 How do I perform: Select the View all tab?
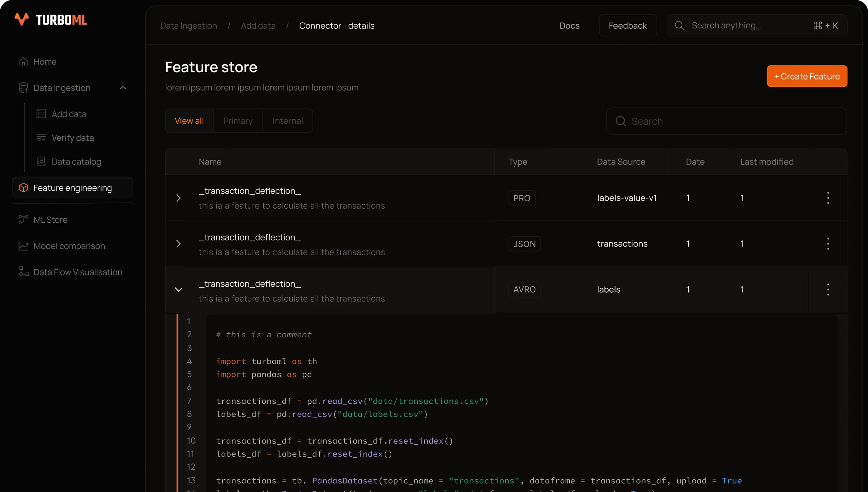pyautogui.click(x=189, y=121)
